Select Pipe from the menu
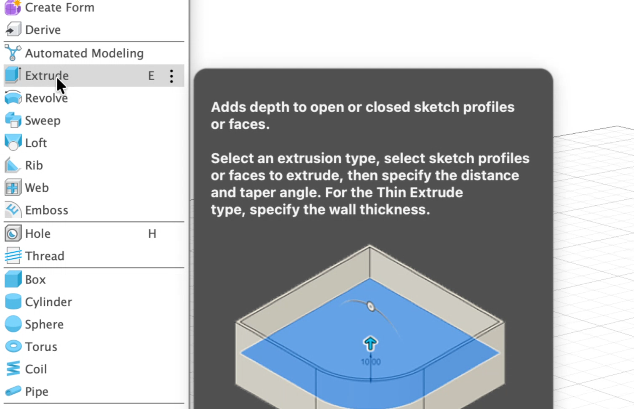The height and width of the screenshot is (409, 634). [x=36, y=392]
